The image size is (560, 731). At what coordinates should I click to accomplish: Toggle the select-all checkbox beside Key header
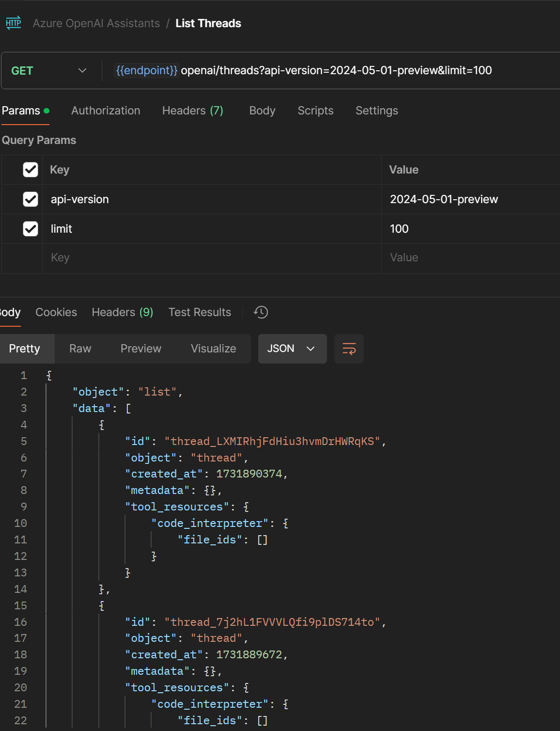[31, 170]
